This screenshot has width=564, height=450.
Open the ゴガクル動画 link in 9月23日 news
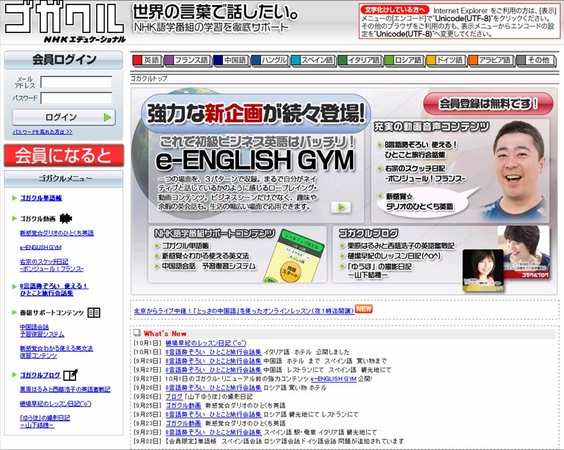[x=183, y=423]
